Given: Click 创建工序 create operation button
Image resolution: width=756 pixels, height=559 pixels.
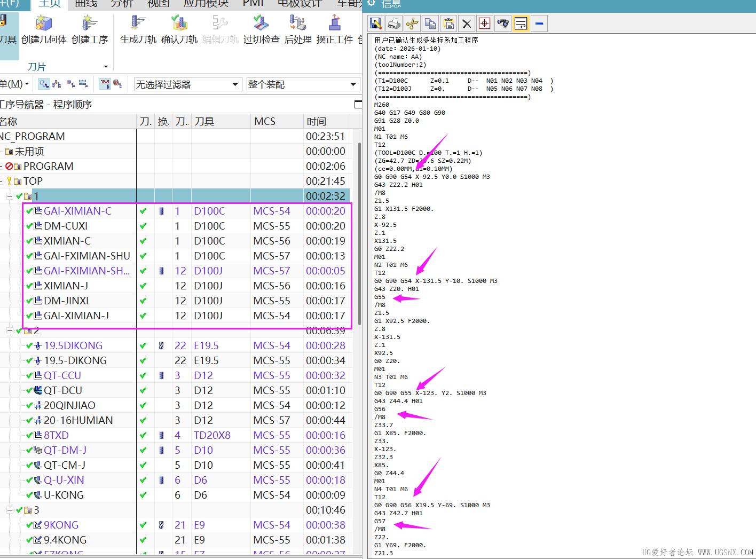Looking at the screenshot, I should pyautogui.click(x=90, y=29).
